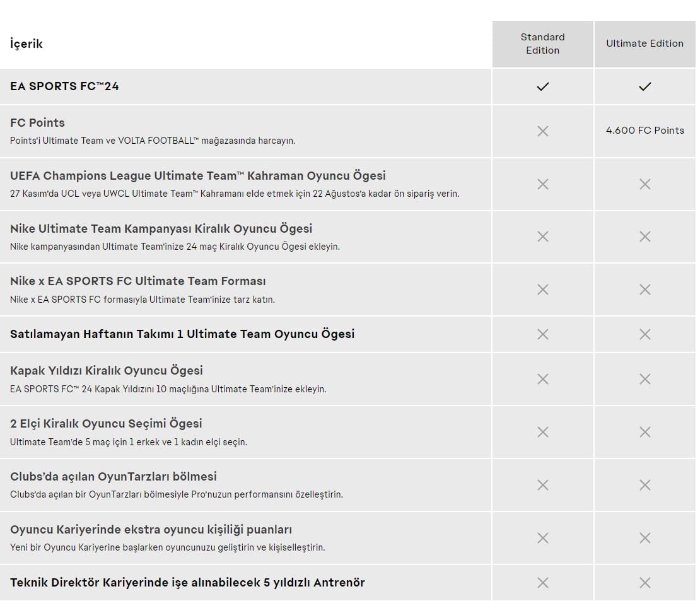
Task: Click the 4.600 FC Points cell
Action: click(645, 131)
